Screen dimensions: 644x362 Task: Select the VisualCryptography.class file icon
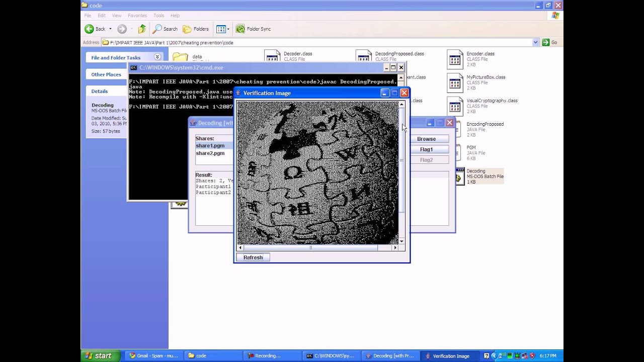tap(455, 106)
